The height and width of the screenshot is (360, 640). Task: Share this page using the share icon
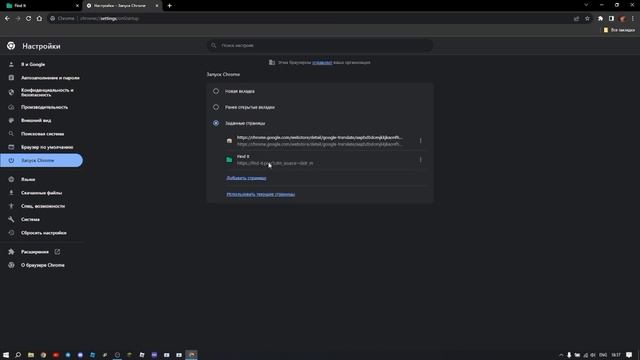576,18
